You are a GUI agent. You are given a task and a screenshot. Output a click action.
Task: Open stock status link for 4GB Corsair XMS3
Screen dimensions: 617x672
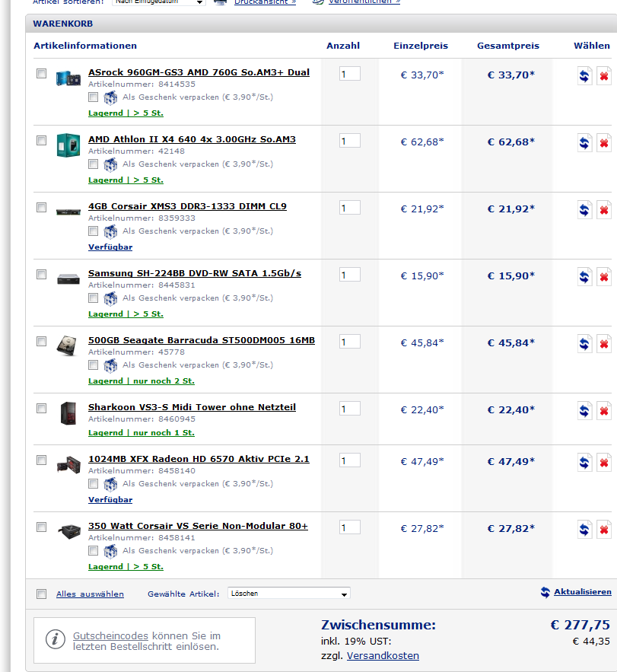(x=110, y=247)
